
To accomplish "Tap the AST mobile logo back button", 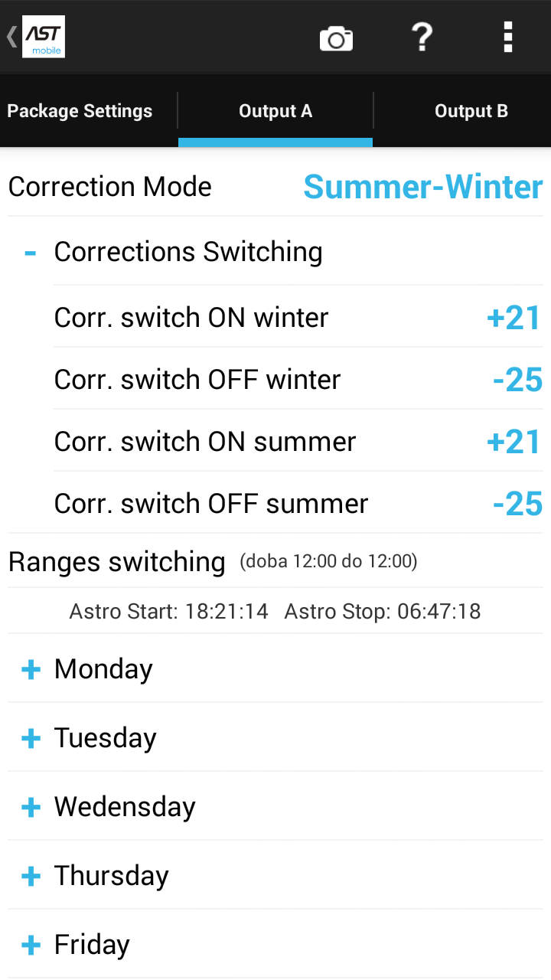I will [x=37, y=37].
